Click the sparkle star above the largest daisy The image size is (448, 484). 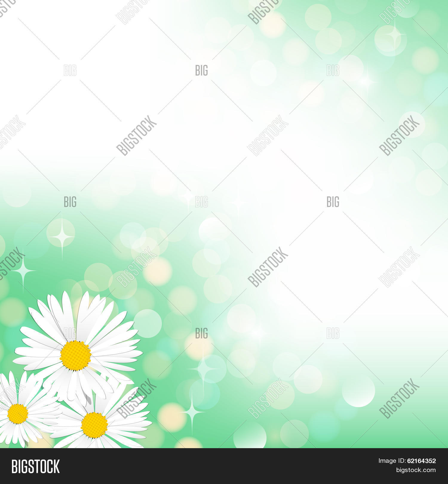point(62,236)
